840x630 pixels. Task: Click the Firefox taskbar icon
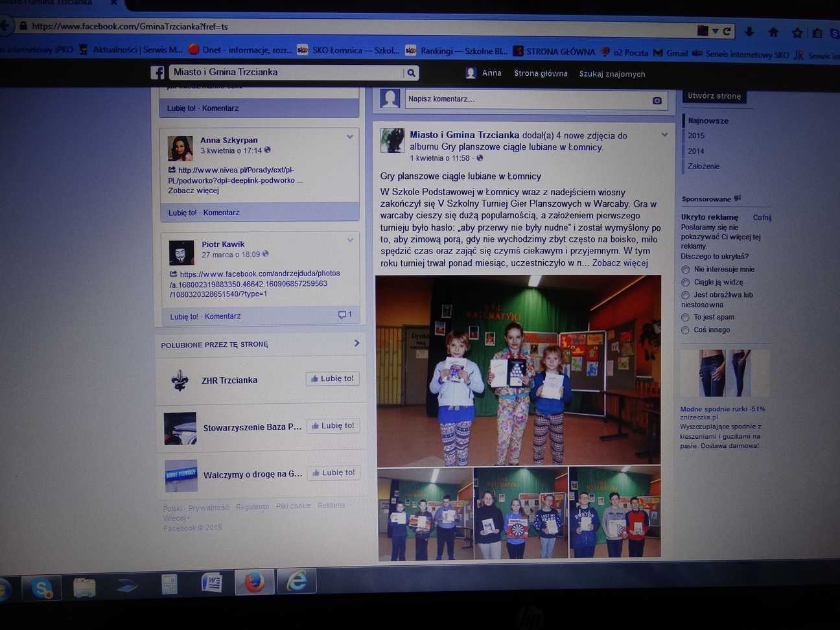coord(254,582)
